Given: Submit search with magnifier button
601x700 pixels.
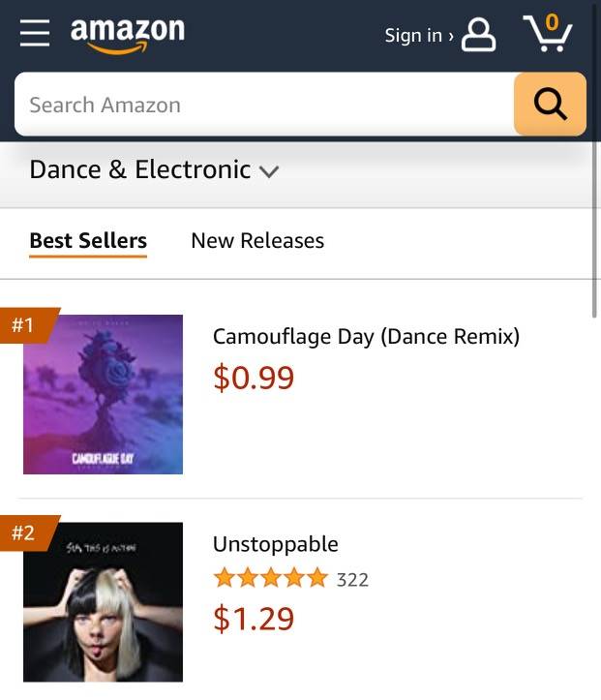Looking at the screenshot, I should 550,104.
